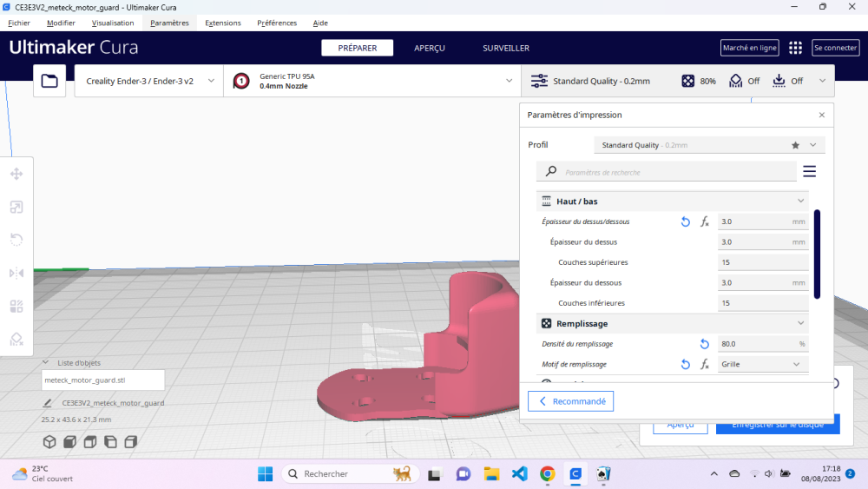The height and width of the screenshot is (489, 868).
Task: Click the extruder 1 material icon
Action: coord(241,81)
